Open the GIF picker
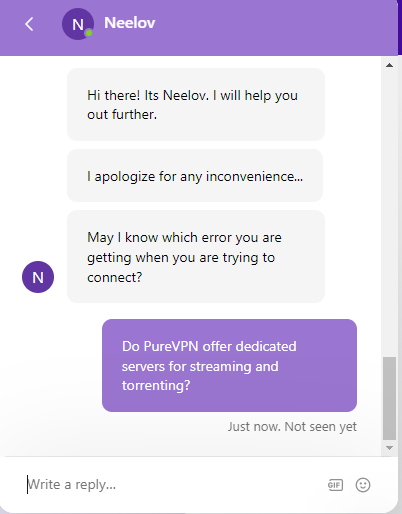The image size is (402, 514). coord(335,485)
